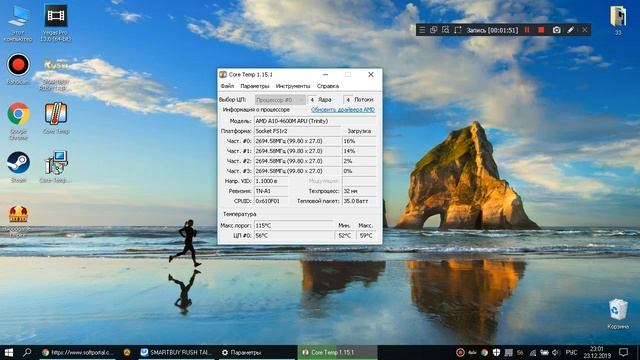Open the volume speaker tray icon
Viewport: 640px width, 360px height.
tap(556, 352)
